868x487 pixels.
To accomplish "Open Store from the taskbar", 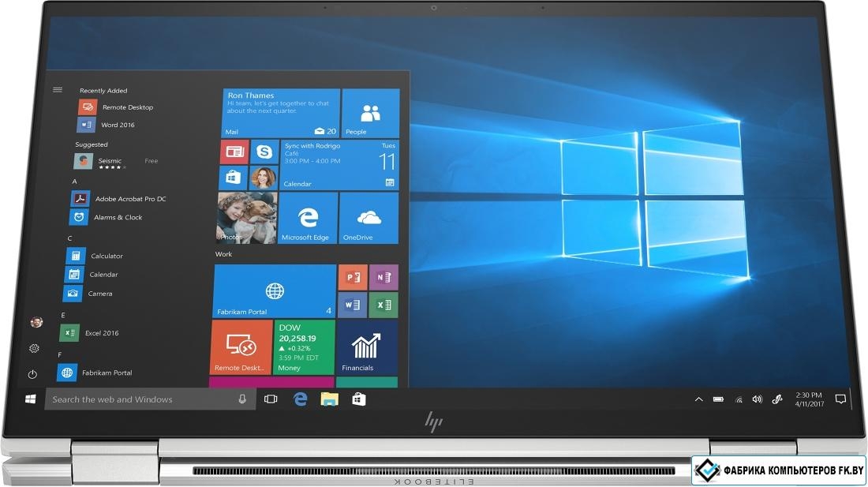I will click(359, 399).
